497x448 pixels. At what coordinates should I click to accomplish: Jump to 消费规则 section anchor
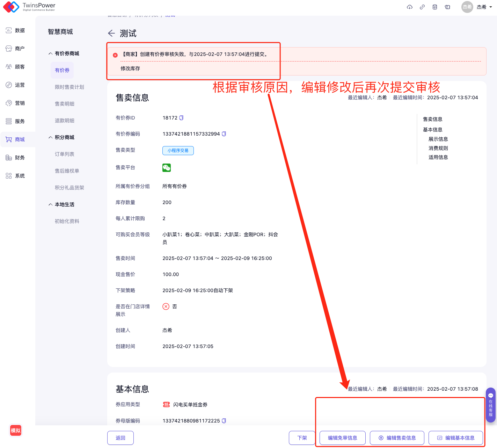(438, 148)
